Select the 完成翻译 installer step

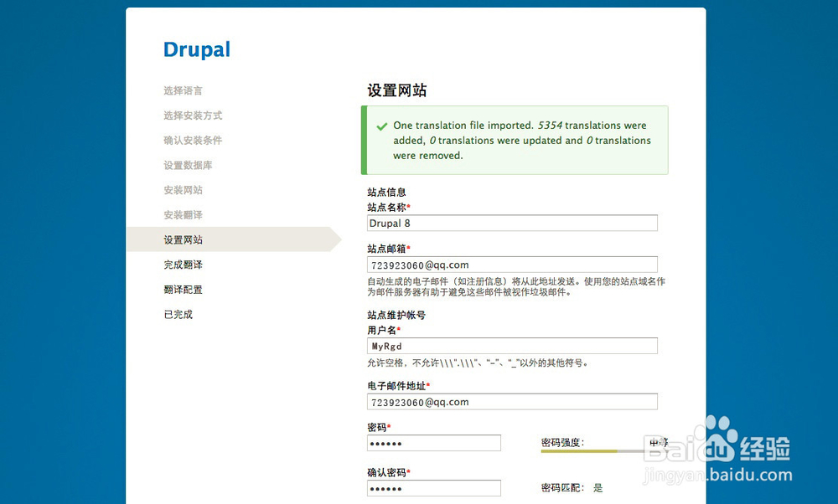183,265
